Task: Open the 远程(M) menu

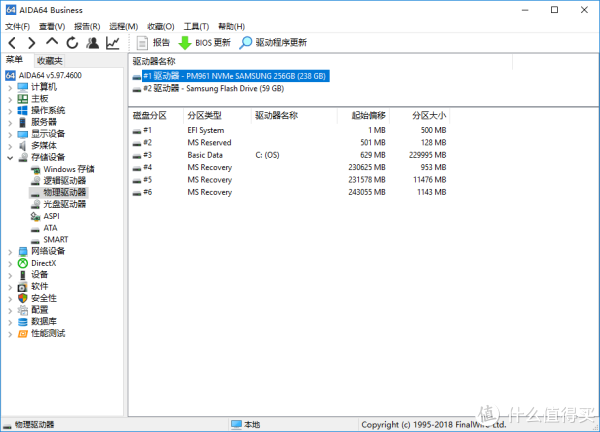Action: coord(124,26)
